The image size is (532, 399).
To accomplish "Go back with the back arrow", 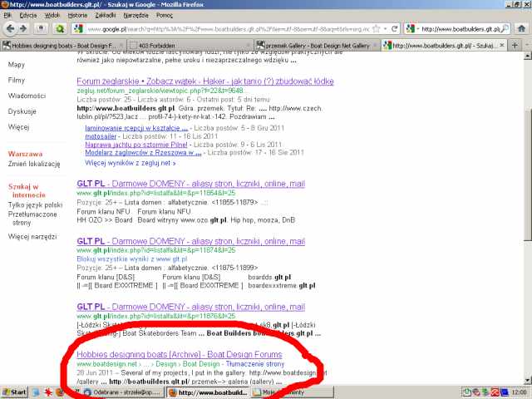I will click(x=10, y=28).
